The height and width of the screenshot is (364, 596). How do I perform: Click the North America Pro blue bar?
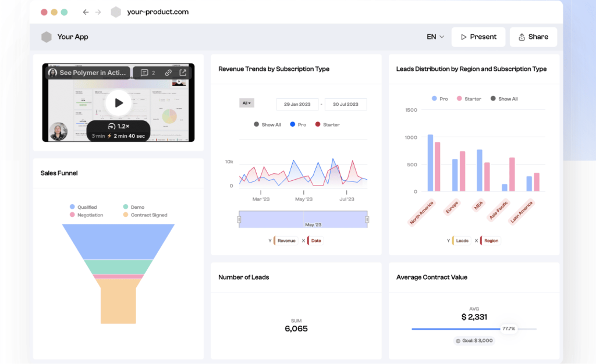[x=430, y=163]
